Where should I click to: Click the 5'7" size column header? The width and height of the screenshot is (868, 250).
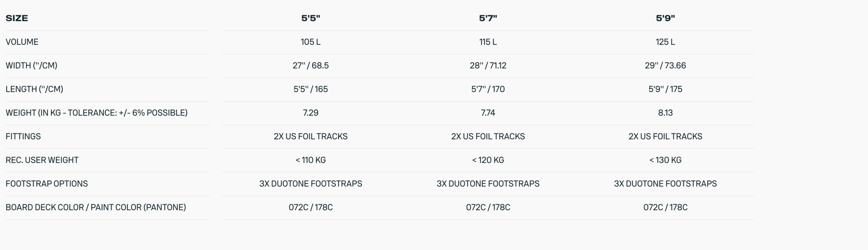488,18
